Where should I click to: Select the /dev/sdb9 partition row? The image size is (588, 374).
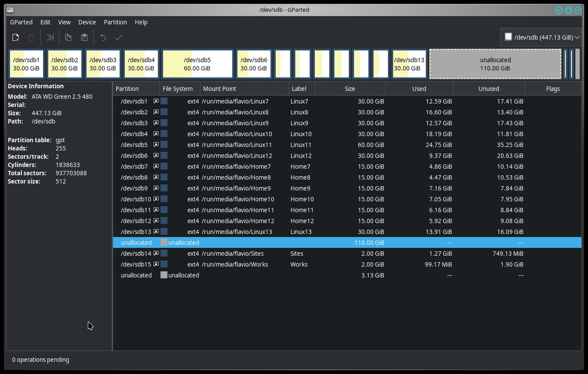347,188
